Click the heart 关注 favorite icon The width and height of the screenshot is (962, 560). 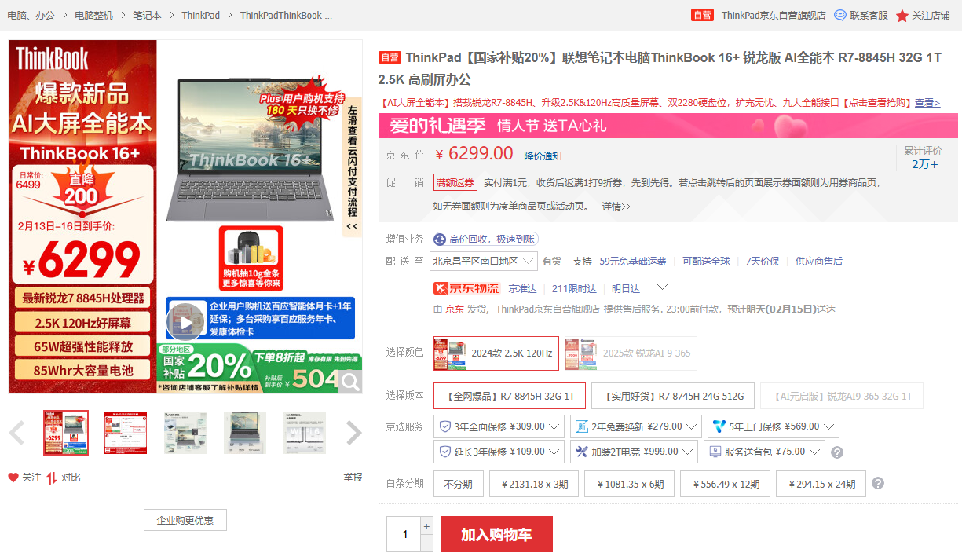pos(13,478)
